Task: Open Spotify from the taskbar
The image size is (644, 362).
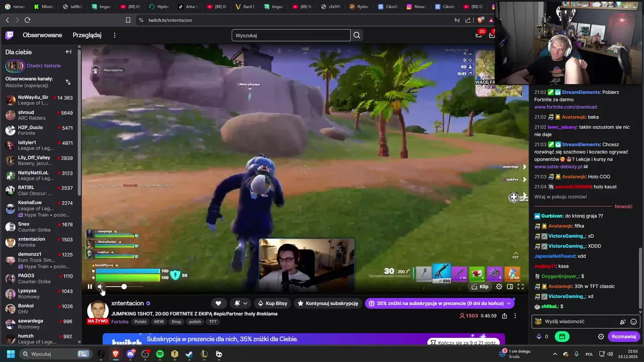Action: [160, 354]
